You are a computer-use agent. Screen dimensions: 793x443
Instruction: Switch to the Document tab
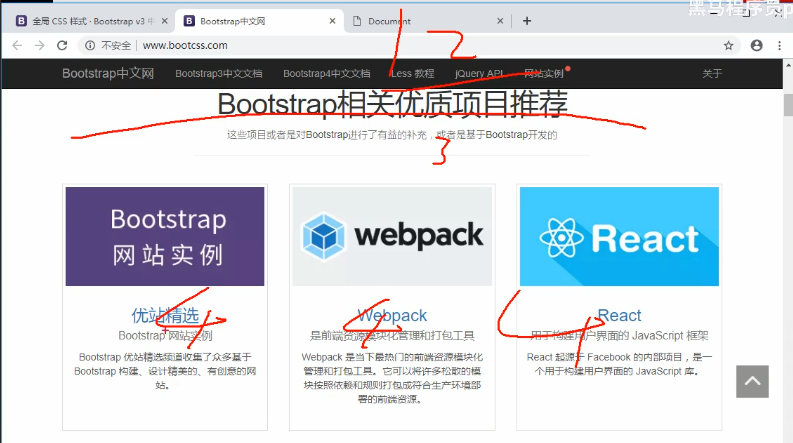click(427, 21)
